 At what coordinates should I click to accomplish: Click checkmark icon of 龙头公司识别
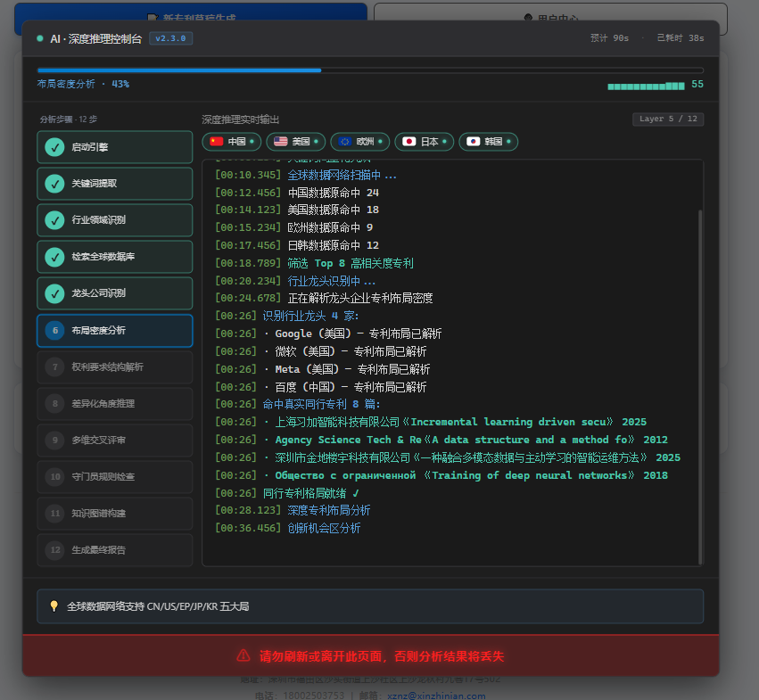pyautogui.click(x=54, y=293)
